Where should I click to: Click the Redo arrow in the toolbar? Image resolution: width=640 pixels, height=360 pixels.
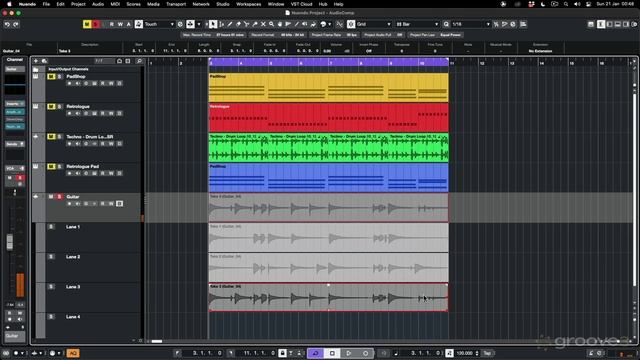click(x=16, y=24)
